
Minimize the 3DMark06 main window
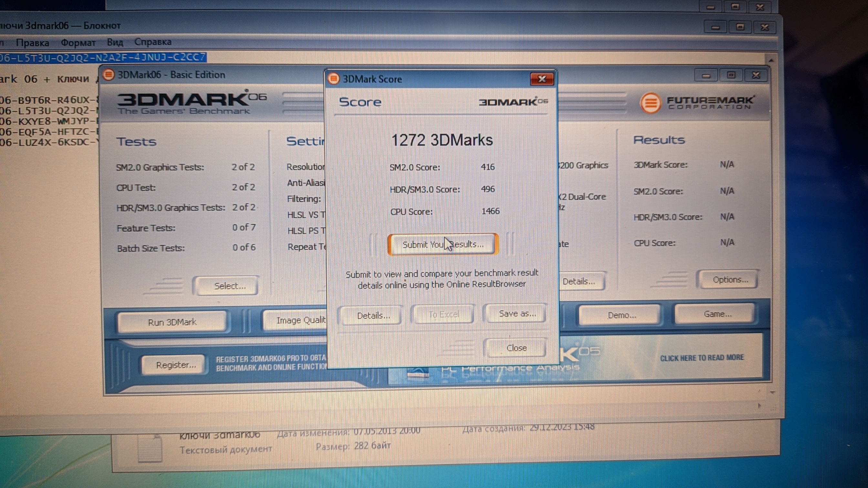pos(706,76)
